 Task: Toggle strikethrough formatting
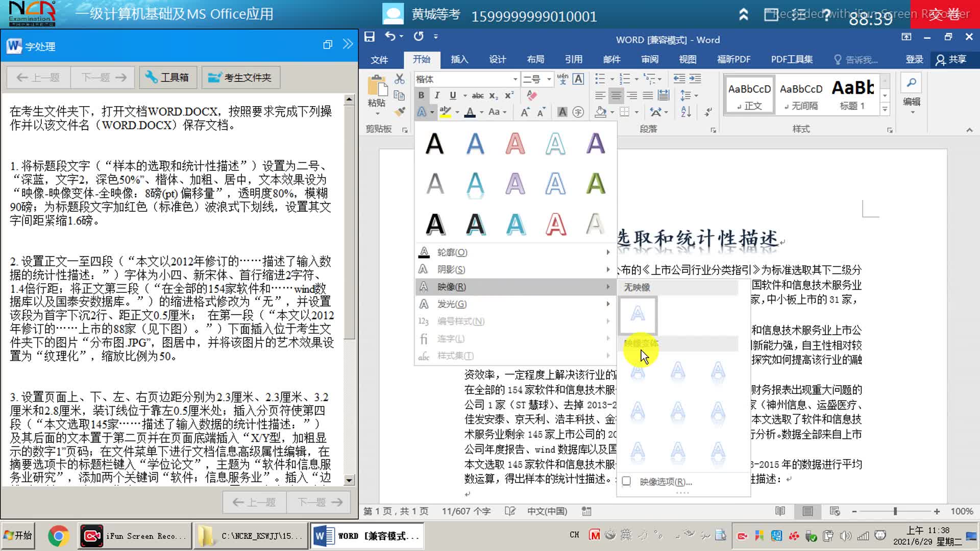[x=478, y=95]
